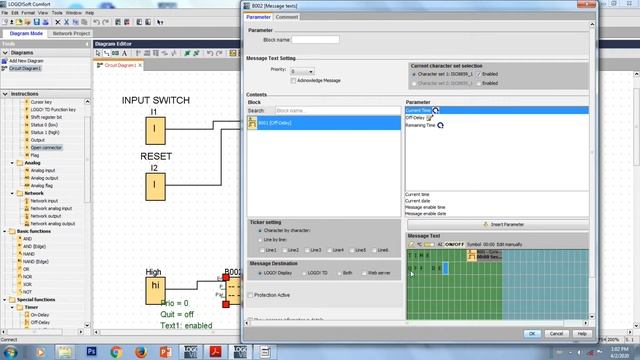The image size is (640, 360).
Task: Open the File menu
Action: point(5,13)
